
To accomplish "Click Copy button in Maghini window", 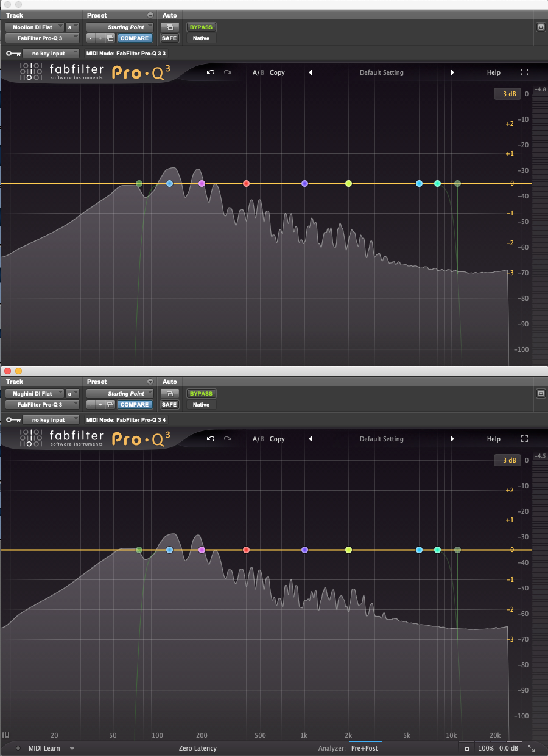I will click(277, 439).
